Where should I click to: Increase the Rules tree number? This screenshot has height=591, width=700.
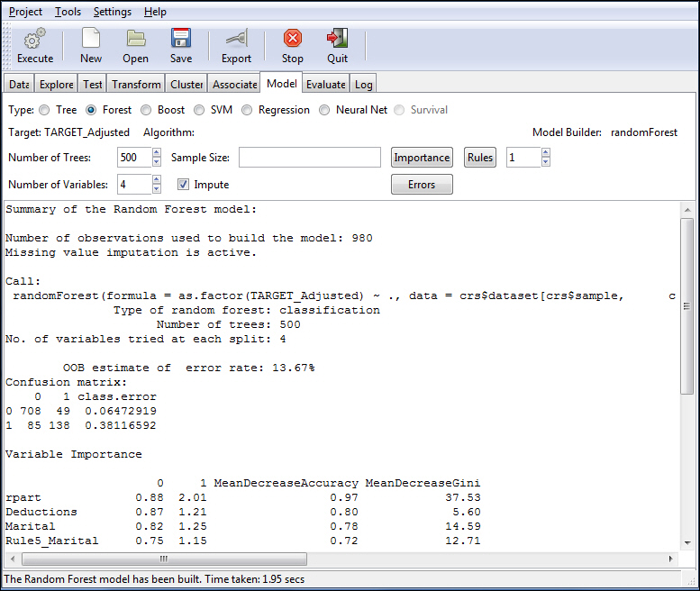(x=546, y=152)
